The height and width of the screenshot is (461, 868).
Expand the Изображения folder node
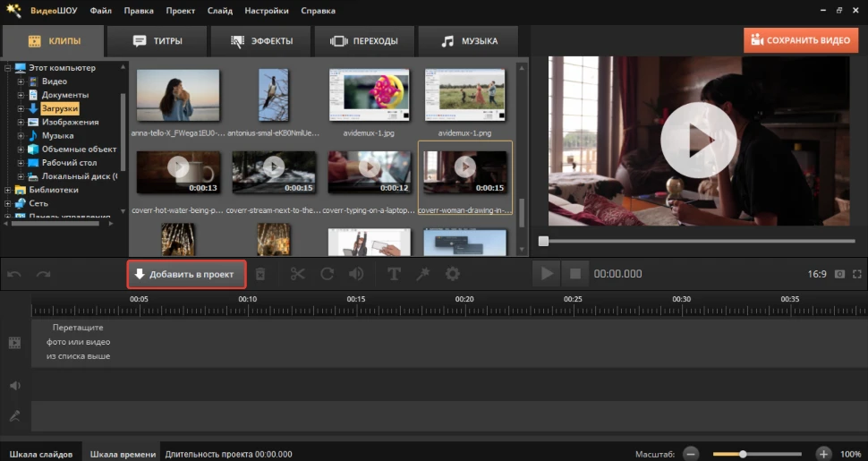(21, 122)
